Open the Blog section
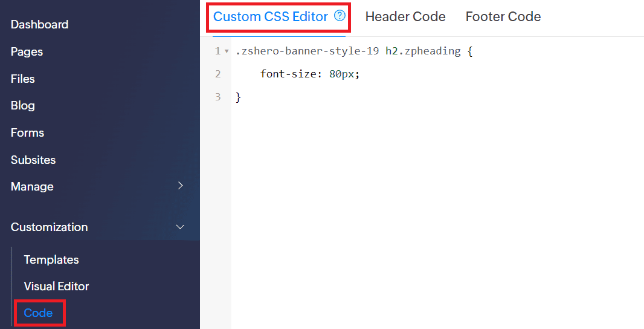Viewport: 644px width, 329px height. (22, 105)
